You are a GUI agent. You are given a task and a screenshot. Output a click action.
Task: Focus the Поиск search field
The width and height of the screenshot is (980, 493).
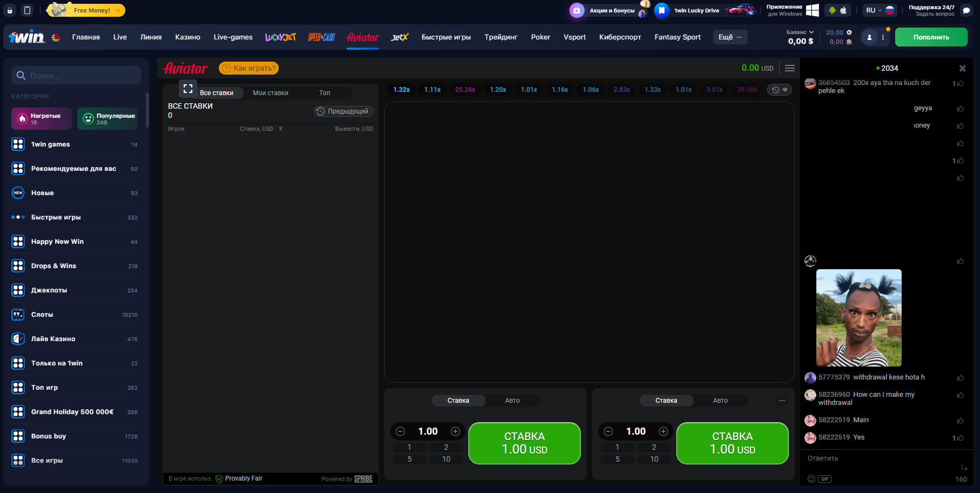[x=76, y=75]
